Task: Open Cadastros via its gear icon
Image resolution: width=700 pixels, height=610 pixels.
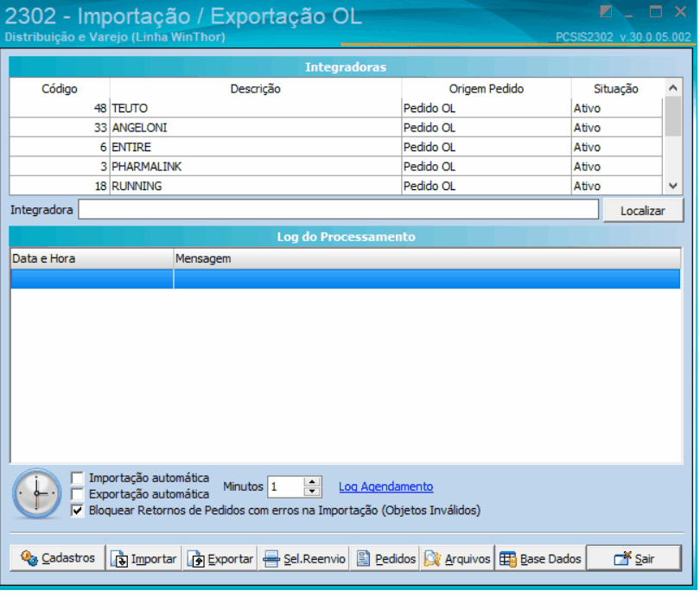Action: pyautogui.click(x=29, y=558)
